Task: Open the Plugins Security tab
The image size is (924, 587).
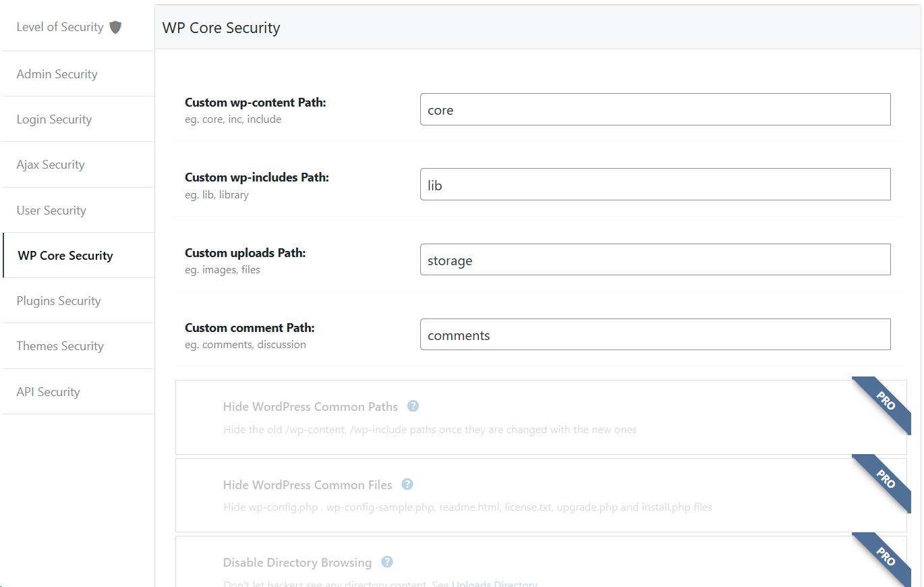Action: tap(78, 301)
